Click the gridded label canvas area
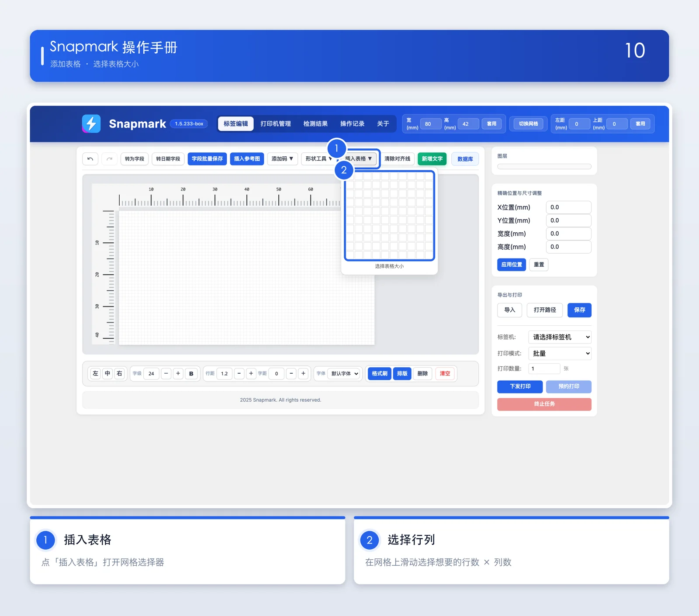Viewport: 699px width, 616px height. (x=246, y=278)
